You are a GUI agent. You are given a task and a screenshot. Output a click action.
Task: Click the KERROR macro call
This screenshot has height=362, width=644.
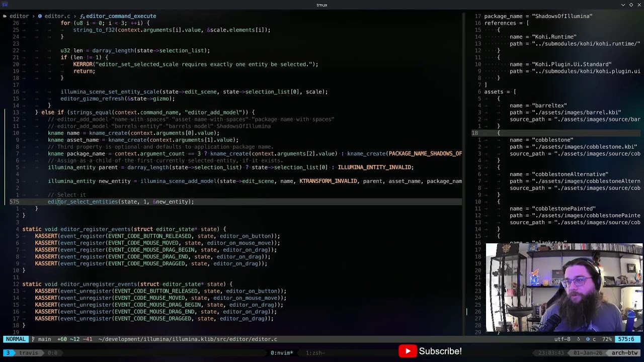tap(83, 64)
